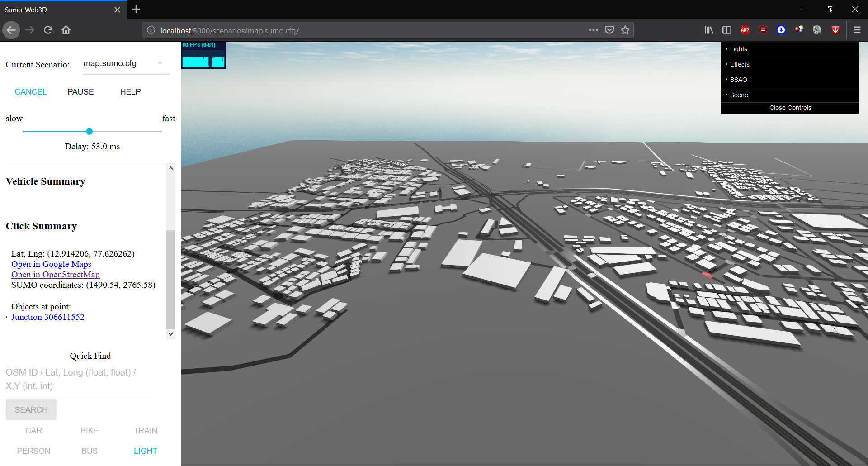
Task: Open the Firefox hamburger menu
Action: [x=857, y=30]
